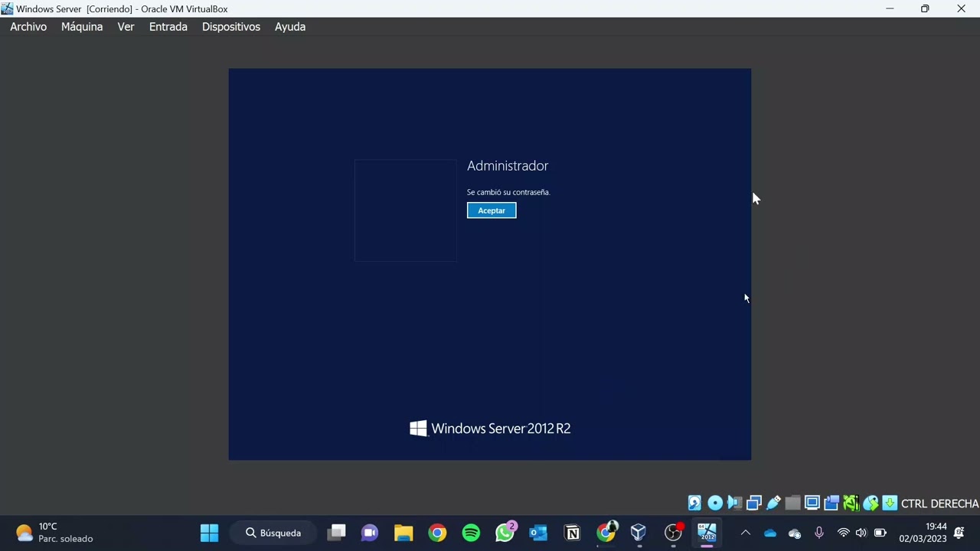Screen dimensions: 980x551
Task: Open Spotify from the taskbar
Action: (x=471, y=533)
